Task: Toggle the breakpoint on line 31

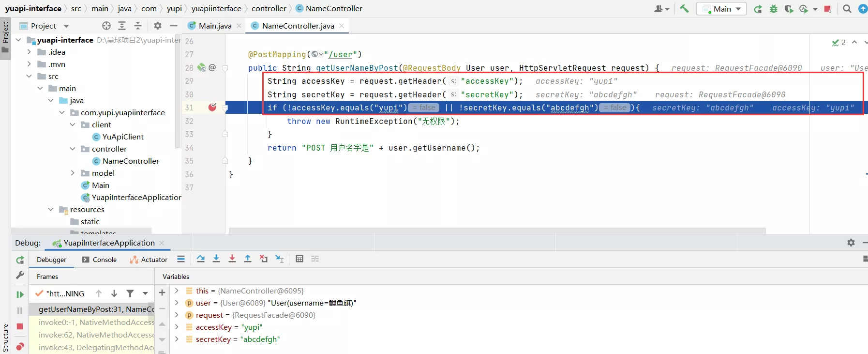Action: tap(212, 108)
